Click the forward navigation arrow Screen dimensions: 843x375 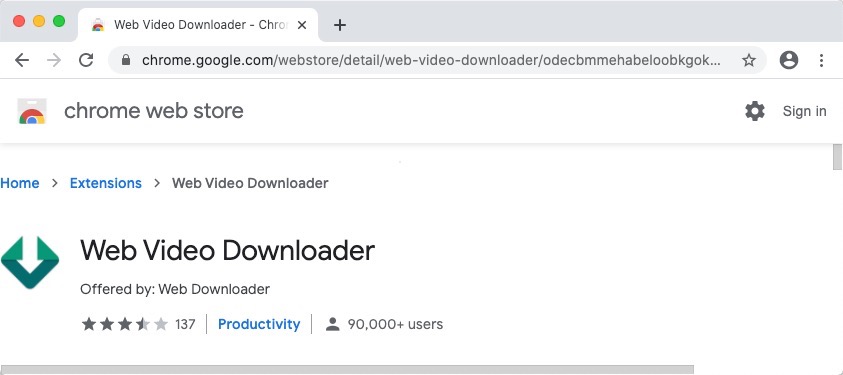(x=54, y=60)
